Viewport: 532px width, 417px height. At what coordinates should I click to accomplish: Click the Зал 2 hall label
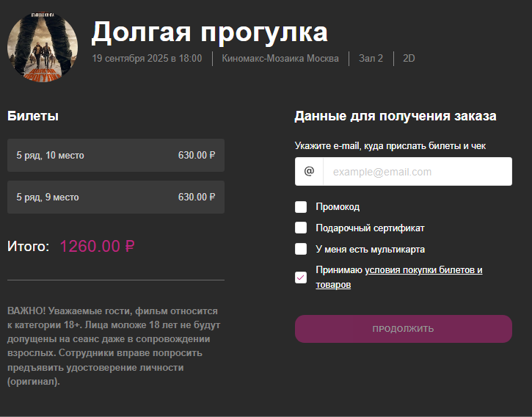tap(371, 58)
